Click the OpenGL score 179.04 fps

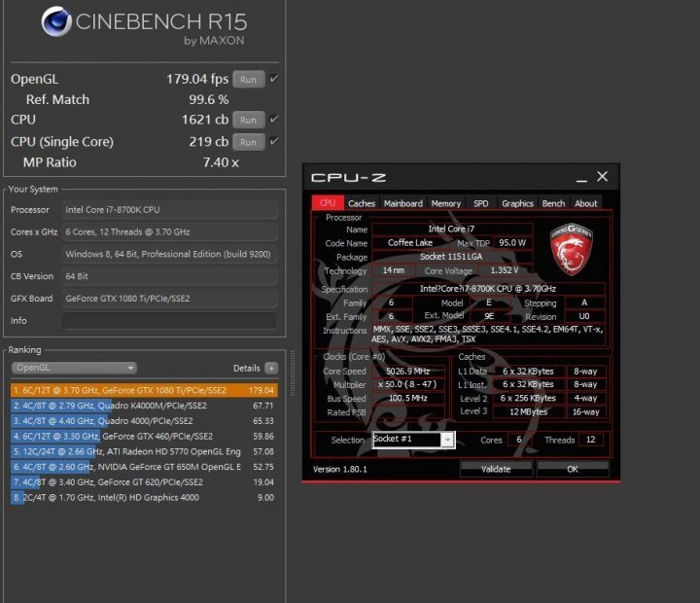(197, 79)
